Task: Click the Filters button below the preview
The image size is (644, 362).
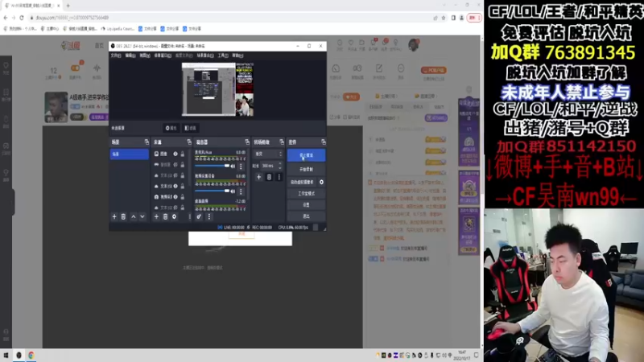Action: [x=190, y=128]
